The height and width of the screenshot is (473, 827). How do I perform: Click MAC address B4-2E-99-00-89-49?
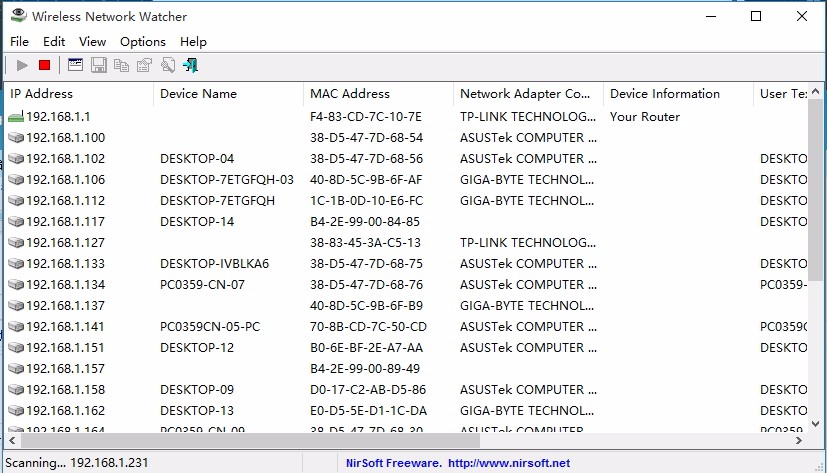pos(364,369)
